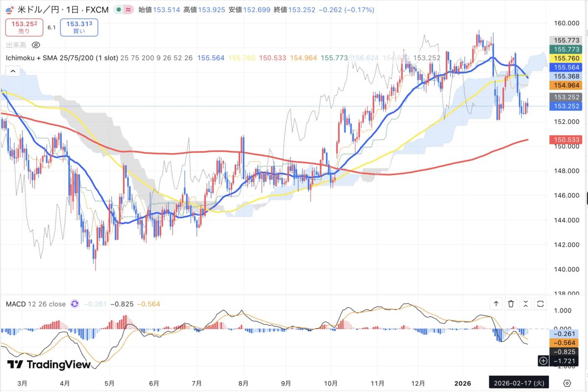Open the Ichimoku + SMA indicator legend
The image size is (588, 392).
[x=62, y=58]
